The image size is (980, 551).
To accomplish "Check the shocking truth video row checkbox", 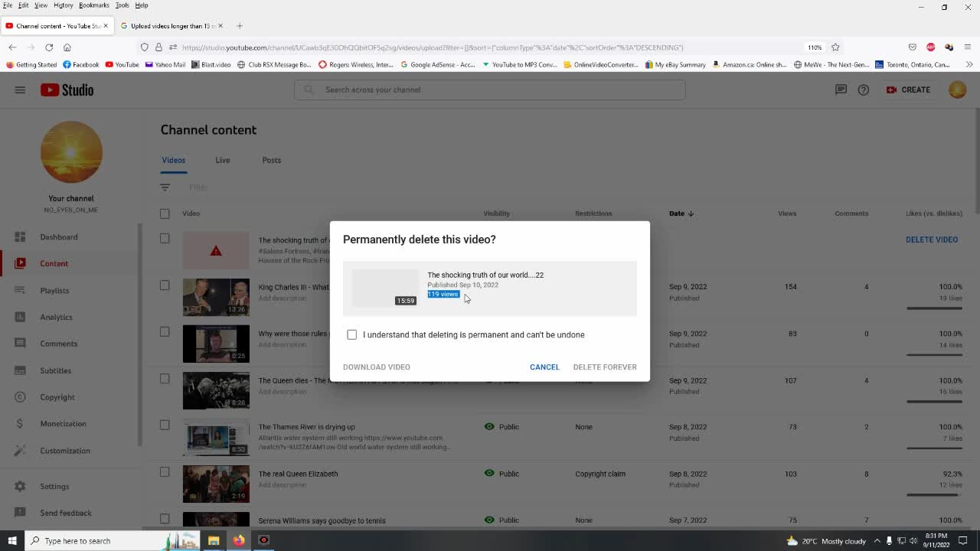I will click(x=165, y=238).
